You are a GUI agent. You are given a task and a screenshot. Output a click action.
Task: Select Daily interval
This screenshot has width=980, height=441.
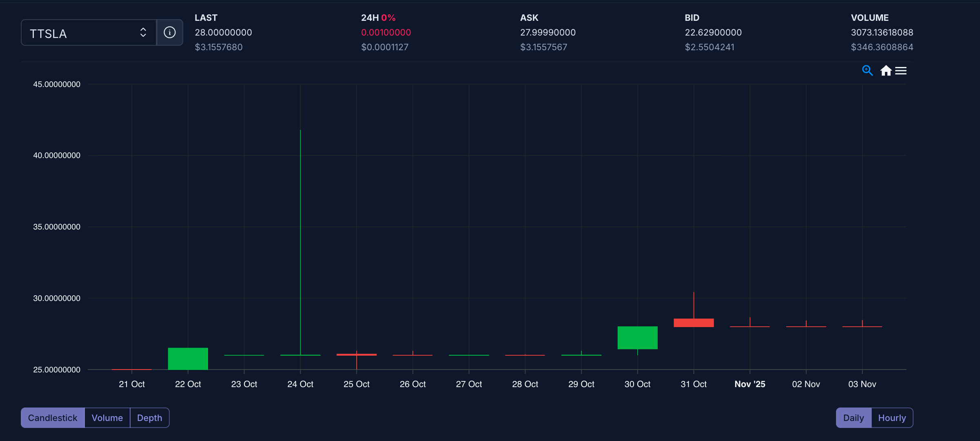(854, 418)
